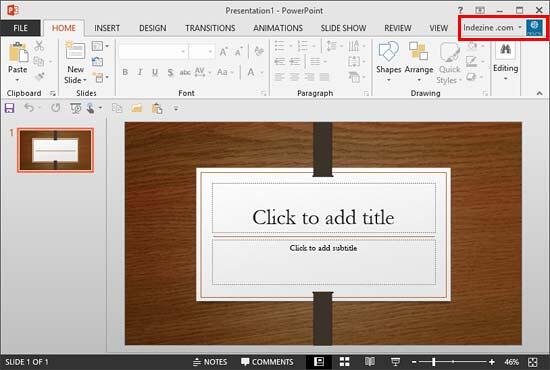550x370 pixels.
Task: Customize Quick Access Toolbar arrow
Action: tap(176, 108)
